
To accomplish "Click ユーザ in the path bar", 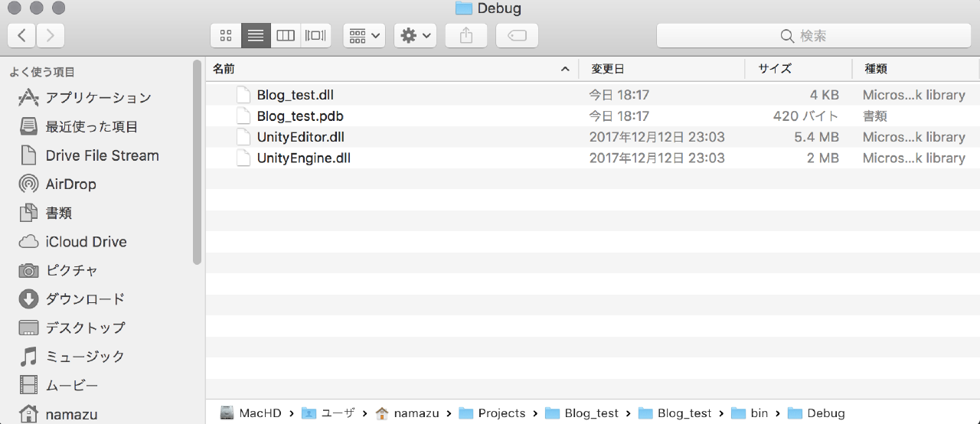I will pyautogui.click(x=328, y=413).
